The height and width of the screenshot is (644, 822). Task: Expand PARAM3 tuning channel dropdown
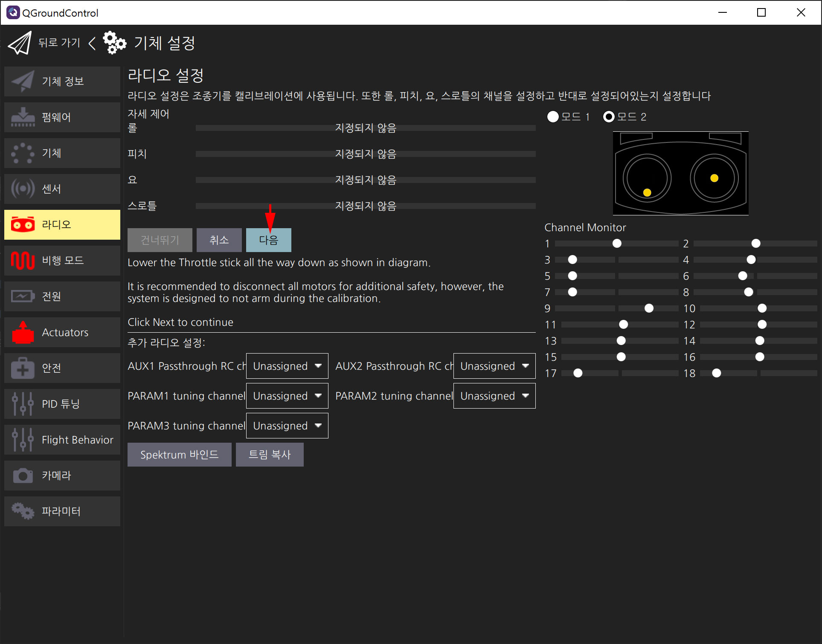[x=287, y=426]
